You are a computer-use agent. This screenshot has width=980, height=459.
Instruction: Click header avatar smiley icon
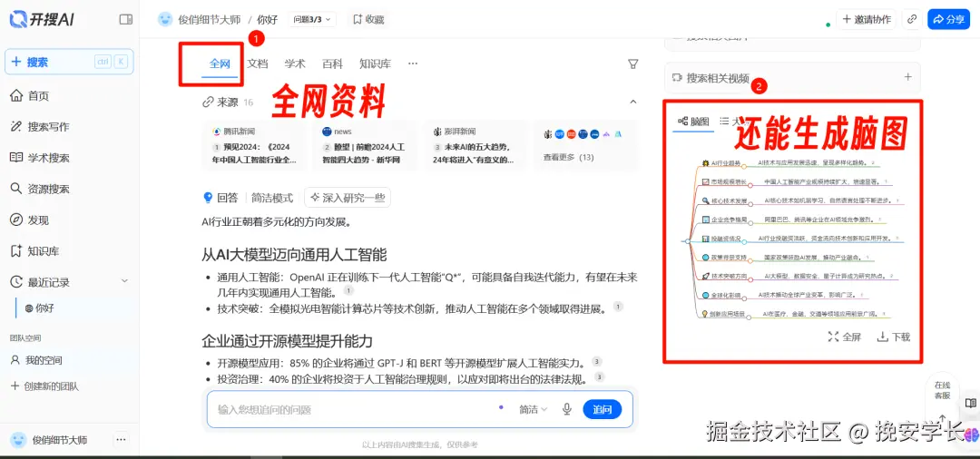click(x=165, y=19)
